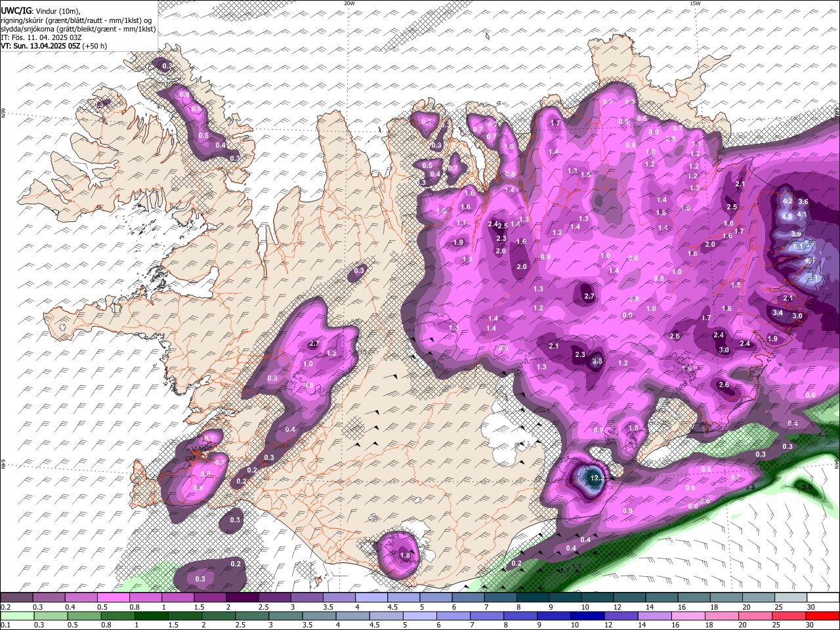
Task: Click the 'rigning/skúrir (grænt/blátt/rautt' header line
Action: (x=76, y=20)
